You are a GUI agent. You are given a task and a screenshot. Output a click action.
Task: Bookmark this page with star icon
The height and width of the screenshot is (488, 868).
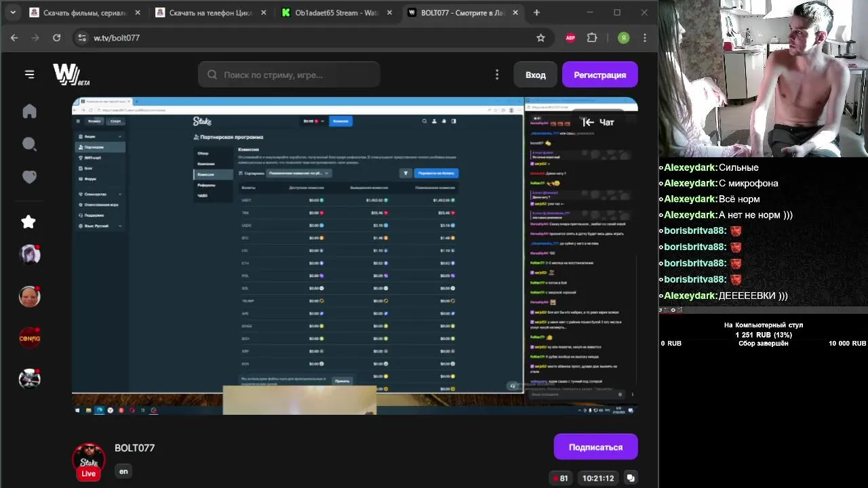click(540, 38)
